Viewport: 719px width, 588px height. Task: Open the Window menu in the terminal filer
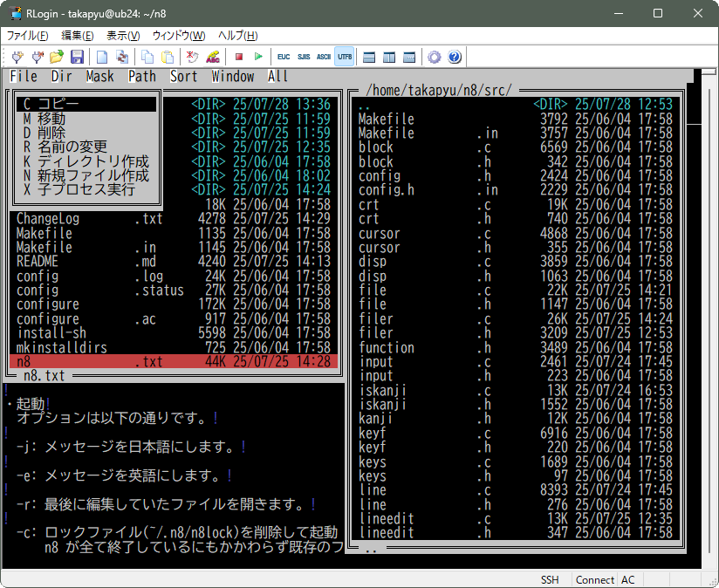point(233,77)
